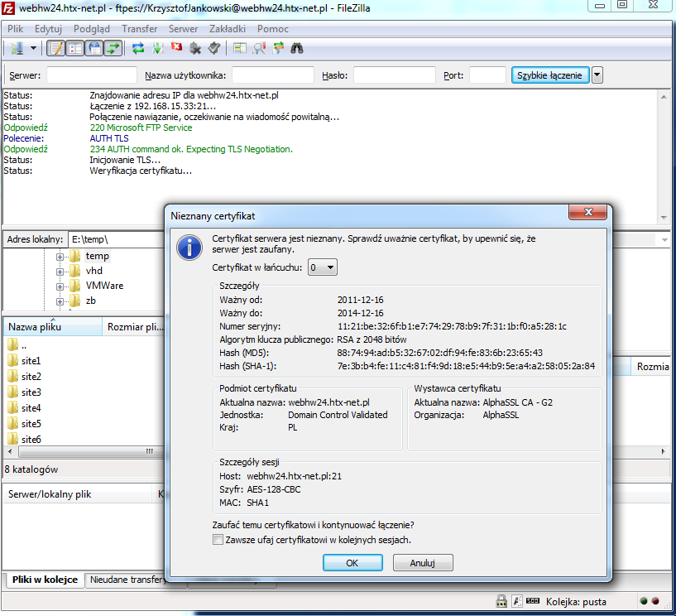Expand the zb folder tree node
The height and width of the screenshot is (616, 676).
(x=60, y=301)
